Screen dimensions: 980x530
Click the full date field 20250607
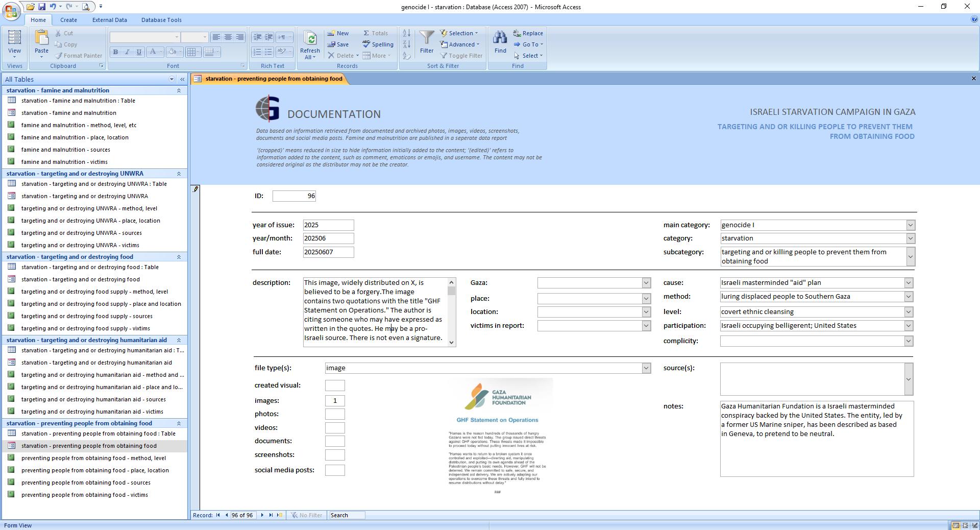[x=328, y=252]
